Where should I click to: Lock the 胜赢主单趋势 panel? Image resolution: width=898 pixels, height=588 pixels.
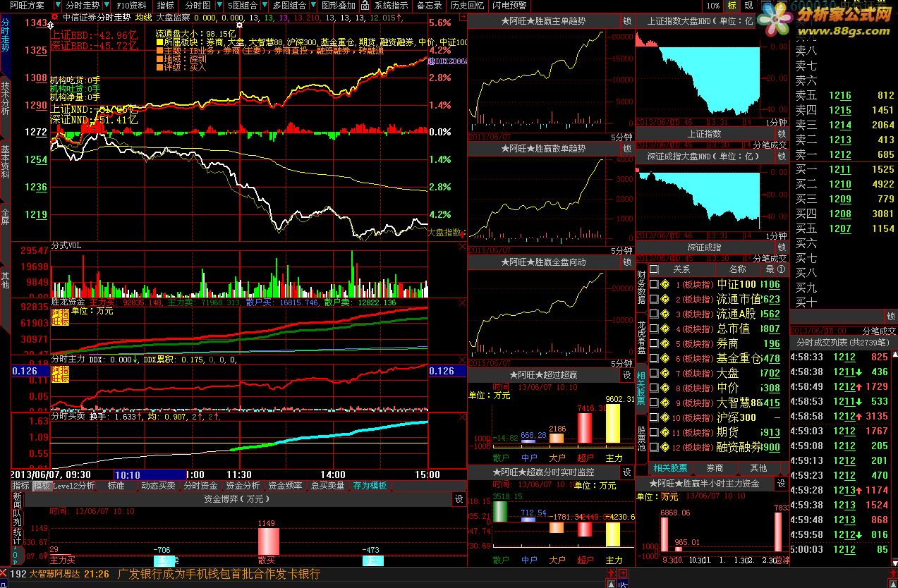point(628,21)
